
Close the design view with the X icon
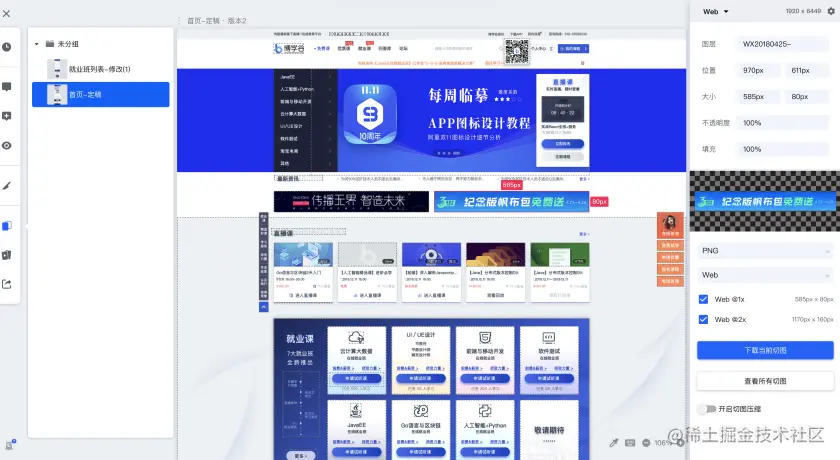pyautogui.click(x=6, y=13)
